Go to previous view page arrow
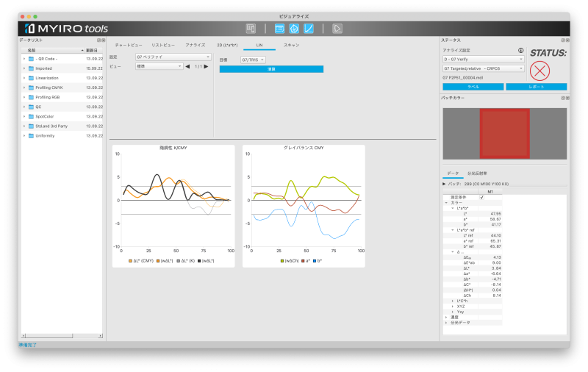The width and height of the screenshot is (588, 372). pos(187,66)
